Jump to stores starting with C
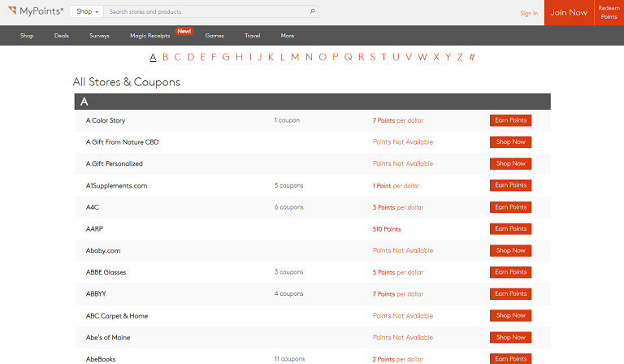 point(177,58)
